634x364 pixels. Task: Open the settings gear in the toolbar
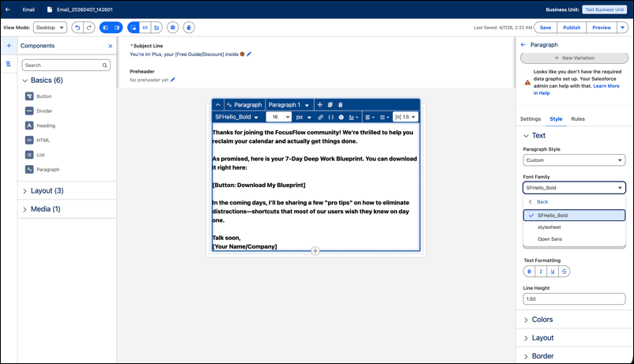tap(172, 28)
